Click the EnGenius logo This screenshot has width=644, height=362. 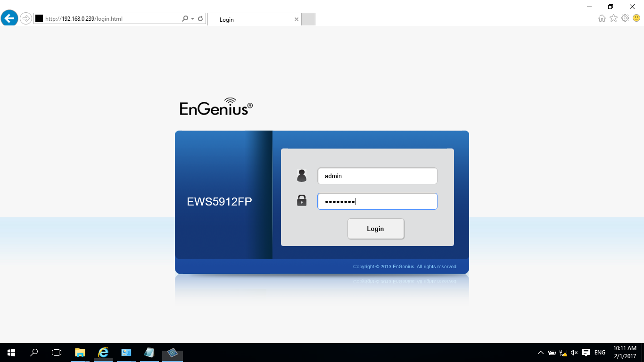click(x=216, y=107)
